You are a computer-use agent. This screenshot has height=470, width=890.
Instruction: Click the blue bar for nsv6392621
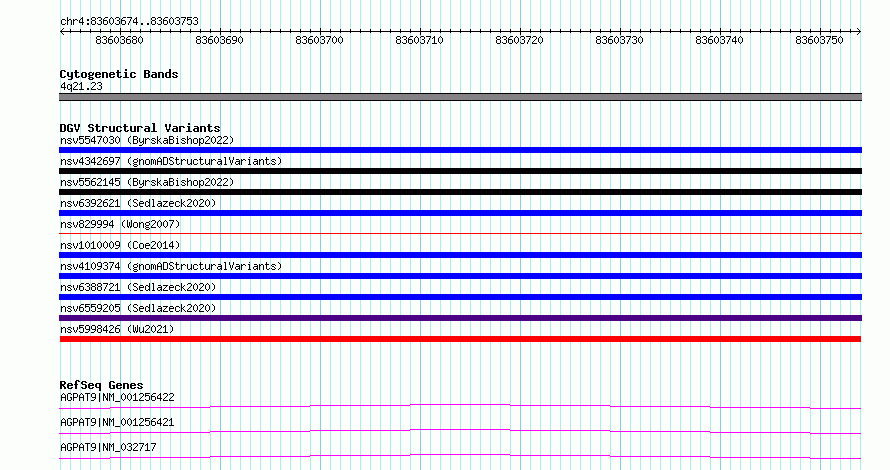(x=460, y=213)
